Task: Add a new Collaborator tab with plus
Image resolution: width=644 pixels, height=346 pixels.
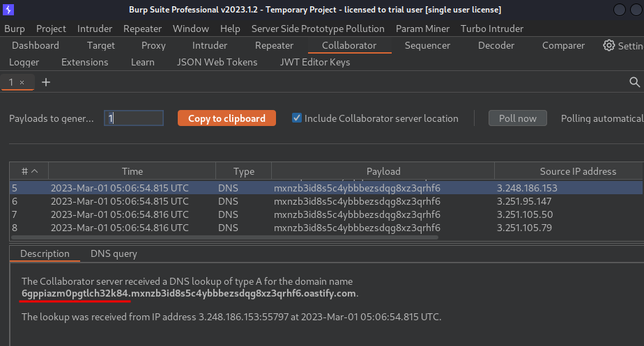Action: 46,82
